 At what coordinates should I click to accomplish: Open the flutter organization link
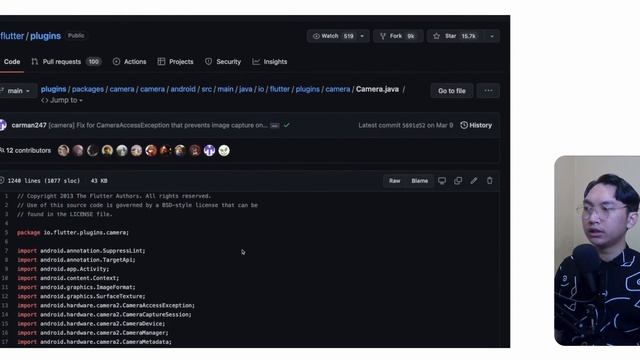click(x=12, y=36)
